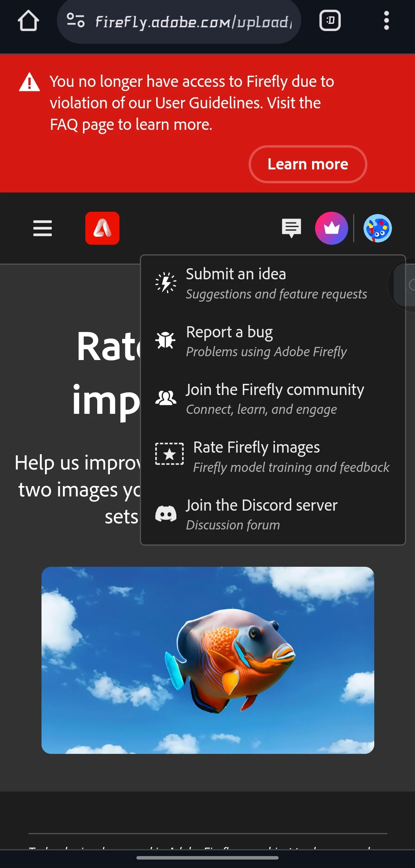Open the browser tab switcher
The width and height of the screenshot is (415, 868).
(x=330, y=20)
